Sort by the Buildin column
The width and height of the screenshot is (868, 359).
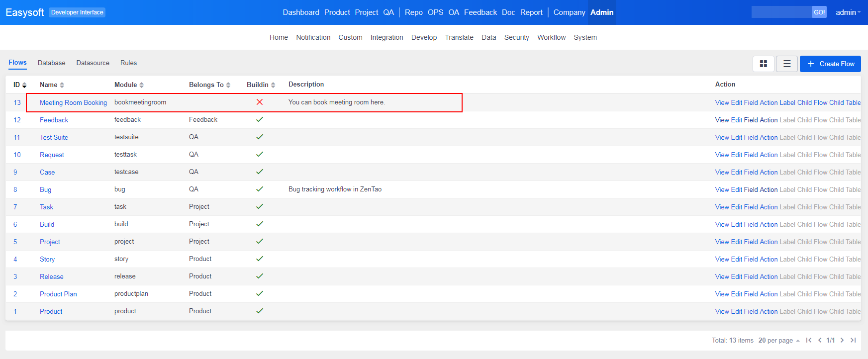coord(261,85)
